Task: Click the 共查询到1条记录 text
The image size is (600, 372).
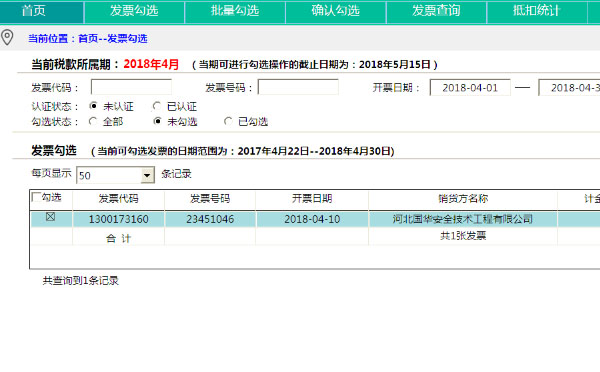Action: click(x=80, y=281)
